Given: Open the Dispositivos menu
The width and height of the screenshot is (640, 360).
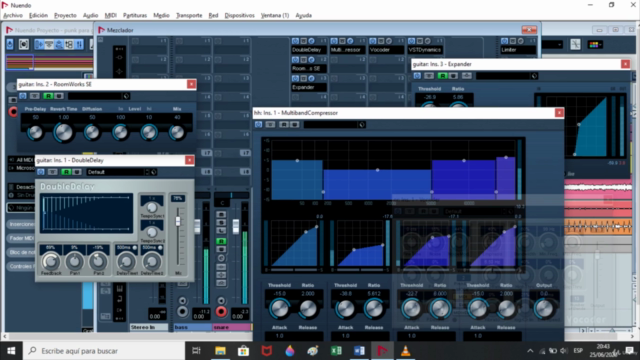Looking at the screenshot, I should point(240,15).
